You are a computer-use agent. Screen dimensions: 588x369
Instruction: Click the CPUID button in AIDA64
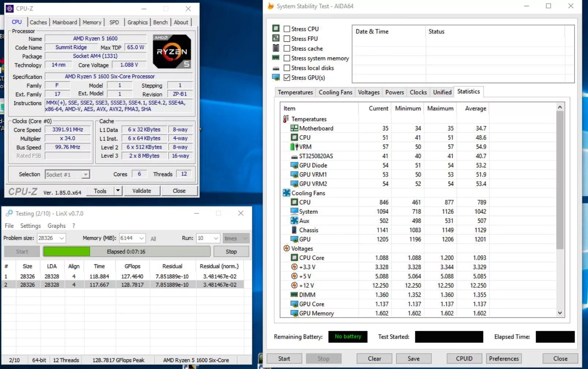(464, 358)
